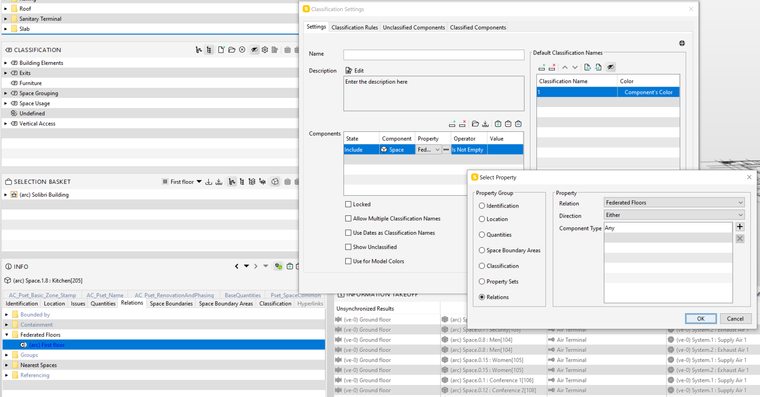
Task: Switch to Quantities tab in Info panel
Action: 103,303
